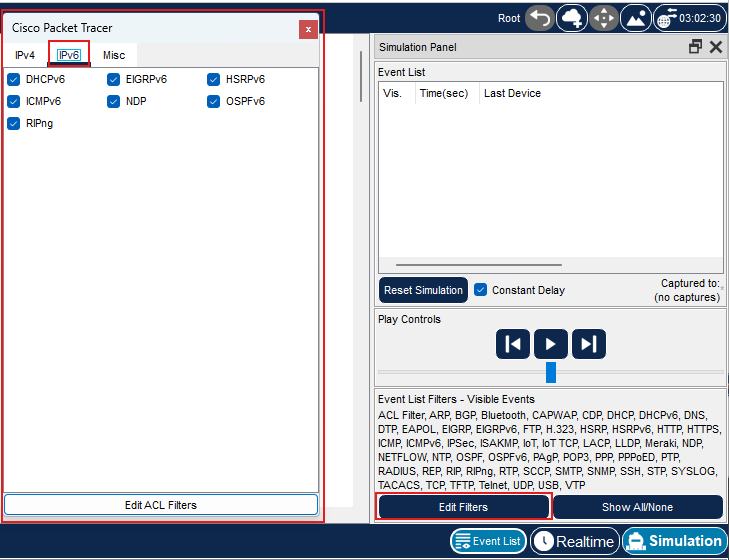Screen dimensions: 729x560
Task: Click the Back navigation arrow icon
Action: point(540,19)
